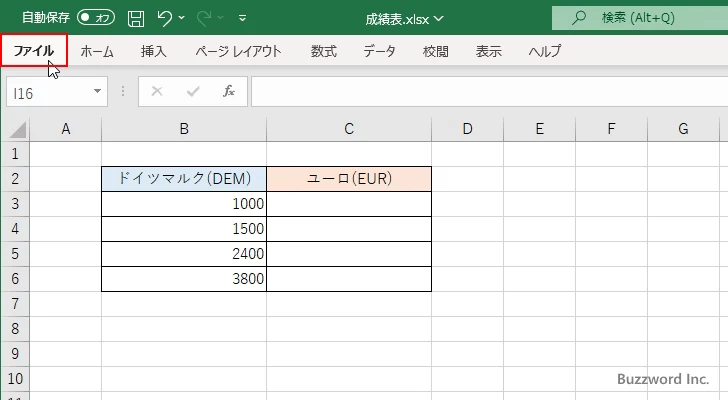This screenshot has height=400, width=728.
Task: Select empty euro cell beside 3800
Action: [349, 279]
